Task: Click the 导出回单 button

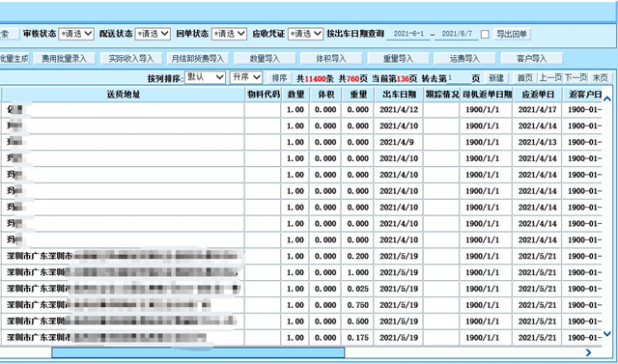Action: click(x=512, y=34)
